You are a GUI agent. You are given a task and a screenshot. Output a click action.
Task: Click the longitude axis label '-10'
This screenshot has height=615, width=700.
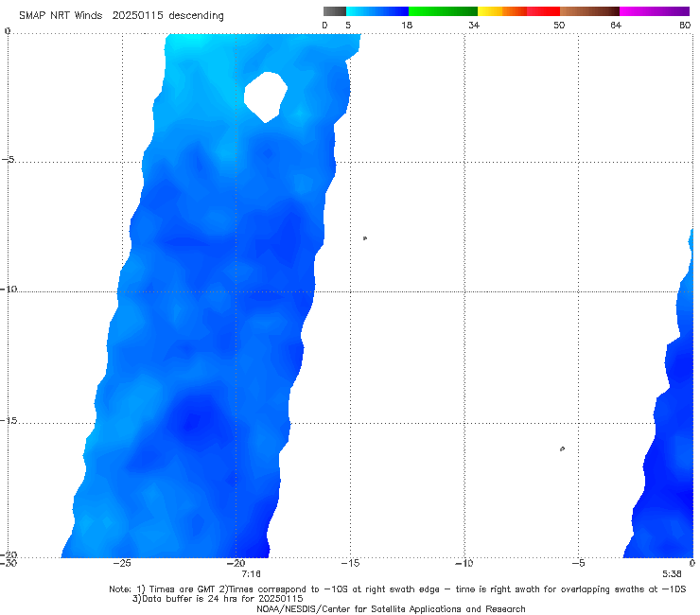[464, 563]
